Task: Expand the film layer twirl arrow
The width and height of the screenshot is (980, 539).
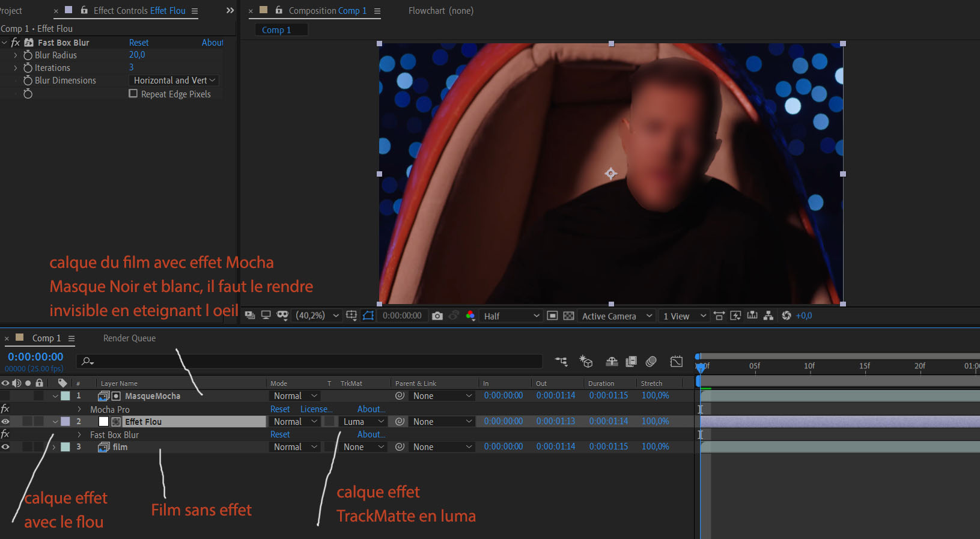Action: (x=54, y=447)
